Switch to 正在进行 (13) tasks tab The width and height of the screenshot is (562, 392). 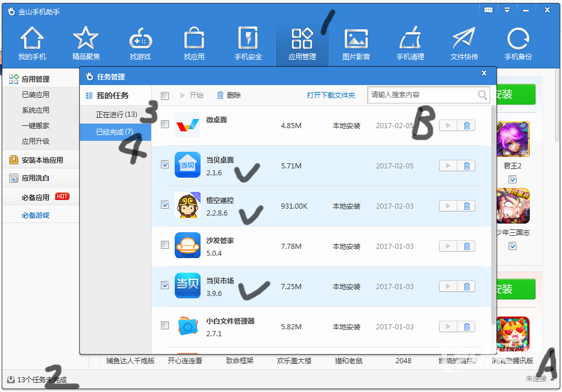click(116, 114)
